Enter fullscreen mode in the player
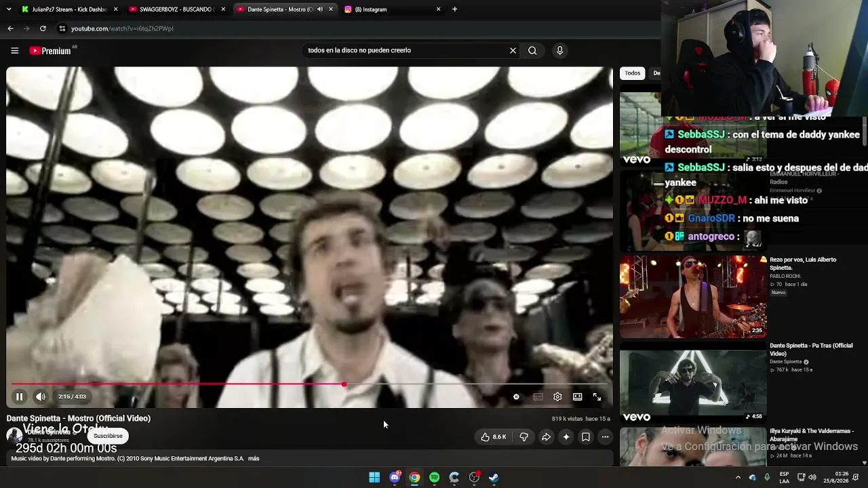Image resolution: width=868 pixels, height=488 pixels. point(597,396)
